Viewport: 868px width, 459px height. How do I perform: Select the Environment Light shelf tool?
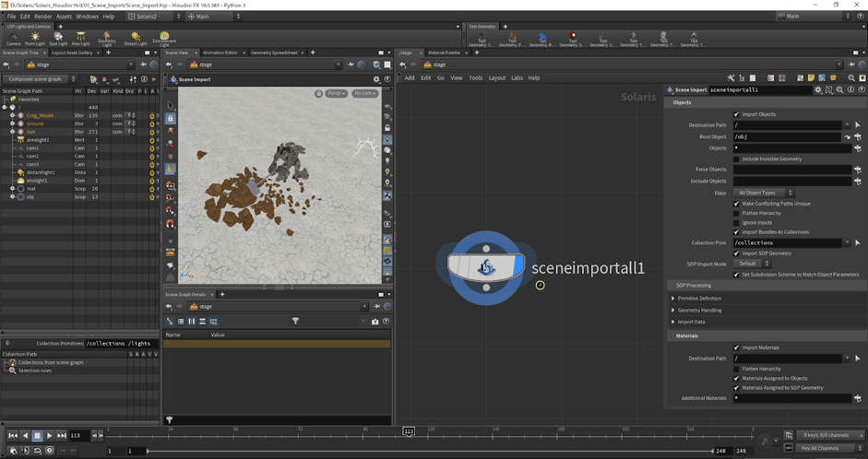click(164, 38)
